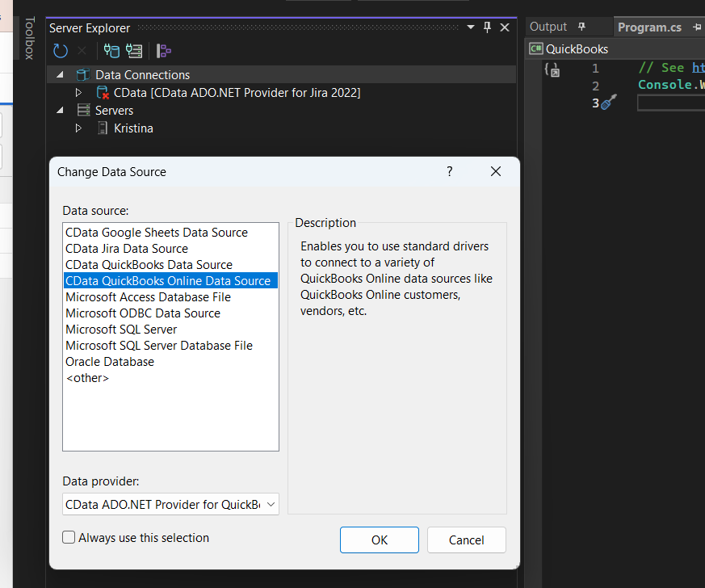The width and height of the screenshot is (705, 588).
Task: Click the quick actions screwdriver icon on line 3
Action: click(609, 103)
